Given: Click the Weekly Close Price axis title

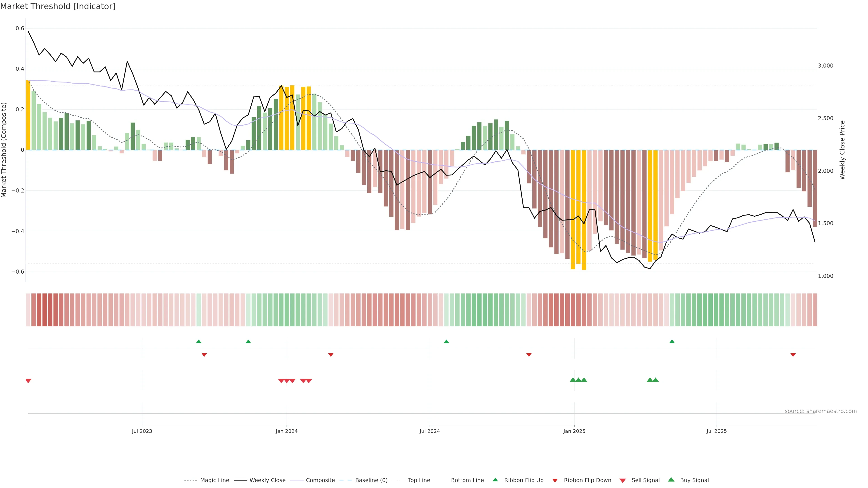Looking at the screenshot, I should point(842,150).
